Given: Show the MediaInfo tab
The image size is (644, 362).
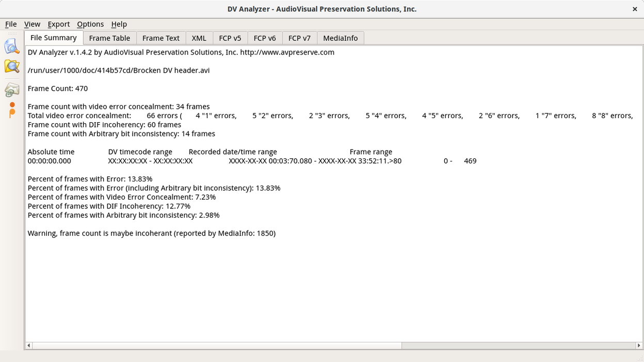Looking at the screenshot, I should click(340, 38).
